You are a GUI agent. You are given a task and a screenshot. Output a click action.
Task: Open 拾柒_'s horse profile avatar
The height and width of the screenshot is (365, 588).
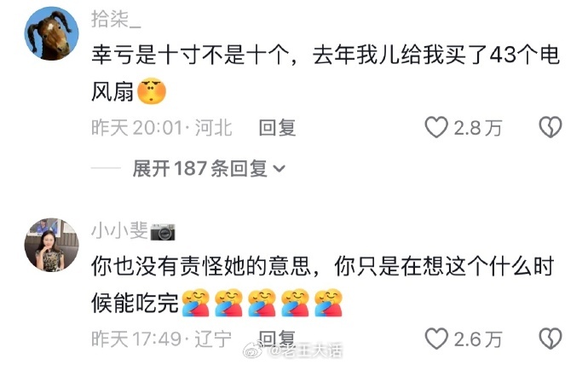[x=51, y=33]
